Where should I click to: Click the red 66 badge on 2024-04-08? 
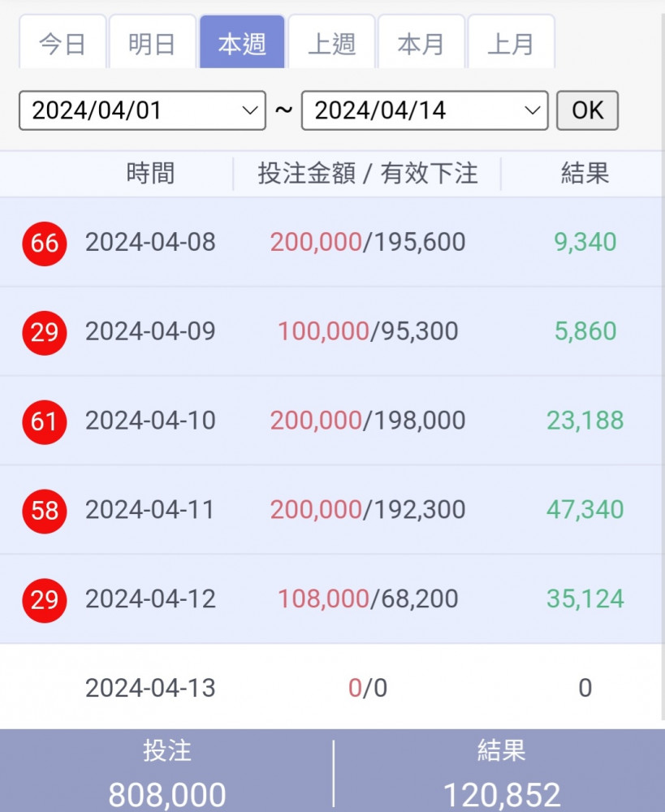(x=45, y=244)
